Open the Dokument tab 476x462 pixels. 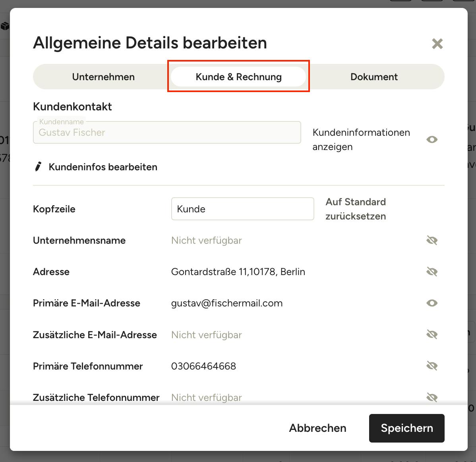[374, 77]
